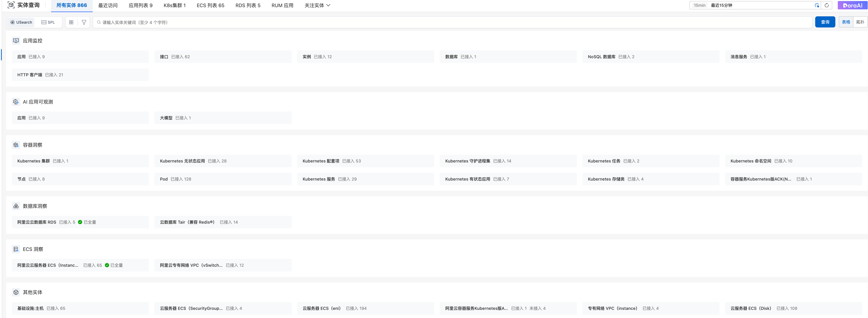This screenshot has height=318, width=868.
Task: Open the 15min quick range tag
Action: [699, 5]
